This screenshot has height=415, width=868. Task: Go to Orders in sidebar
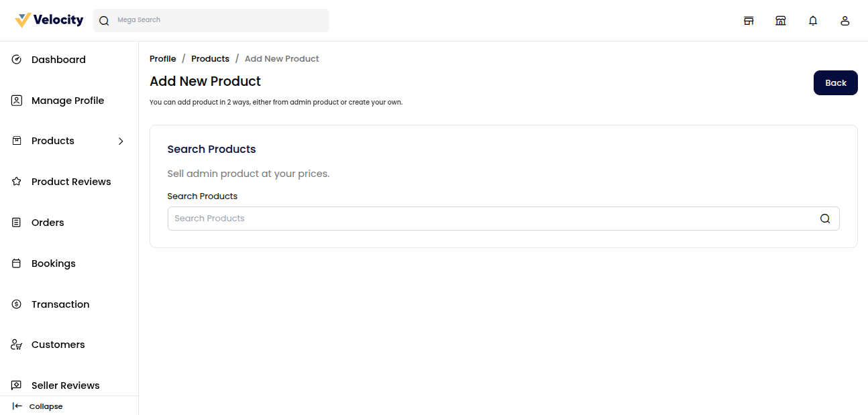point(48,223)
